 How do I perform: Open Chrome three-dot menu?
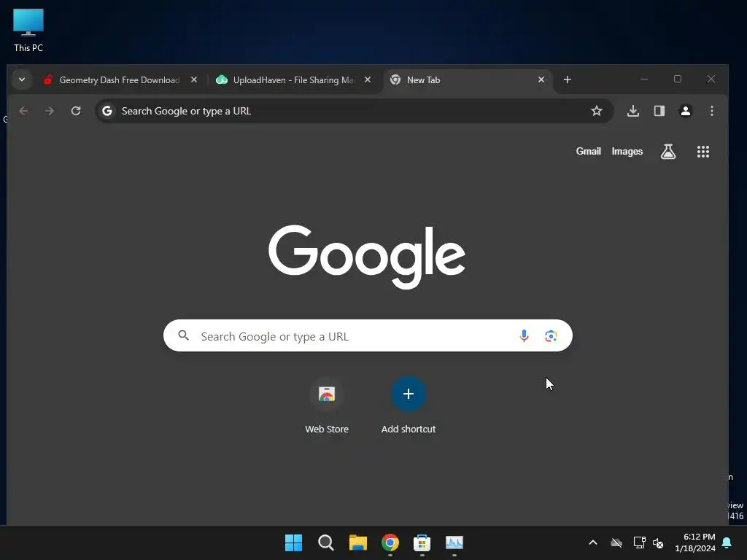[x=712, y=111]
